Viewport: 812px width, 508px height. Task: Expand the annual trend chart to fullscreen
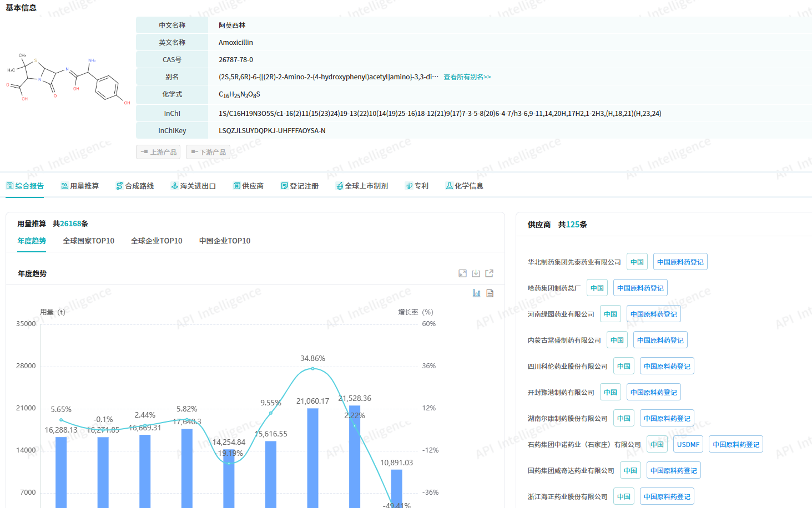pos(462,273)
